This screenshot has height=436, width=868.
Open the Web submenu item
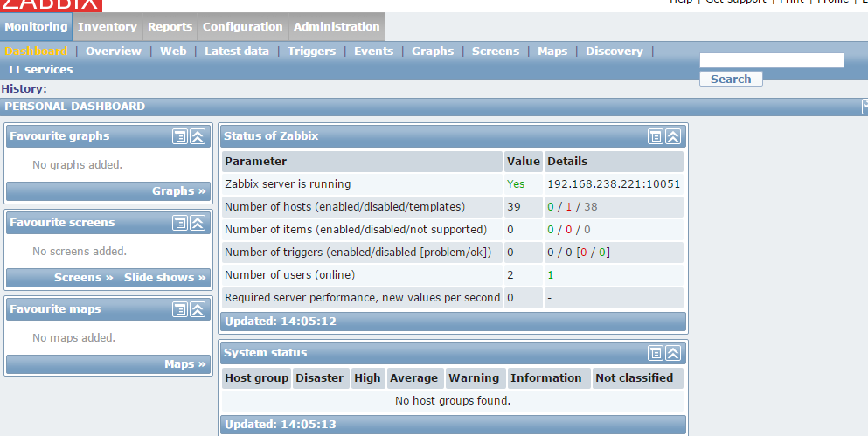pos(173,51)
